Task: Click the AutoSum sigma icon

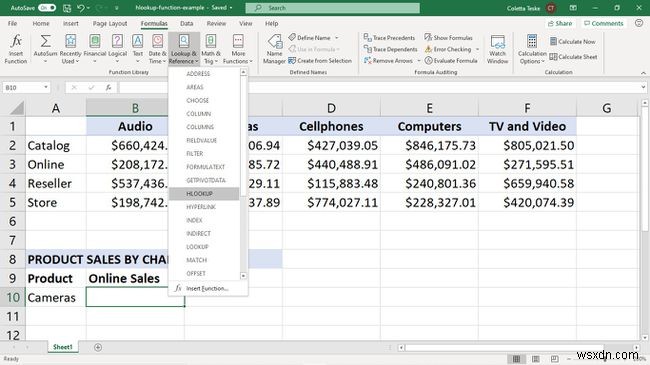Action: coord(45,41)
